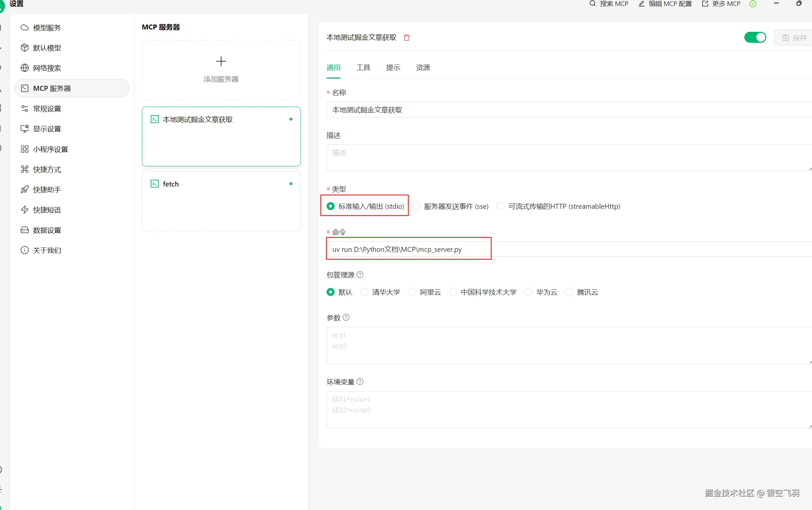Click the 命令 input field
Image resolution: width=812 pixels, height=510 pixels.
click(x=569, y=249)
